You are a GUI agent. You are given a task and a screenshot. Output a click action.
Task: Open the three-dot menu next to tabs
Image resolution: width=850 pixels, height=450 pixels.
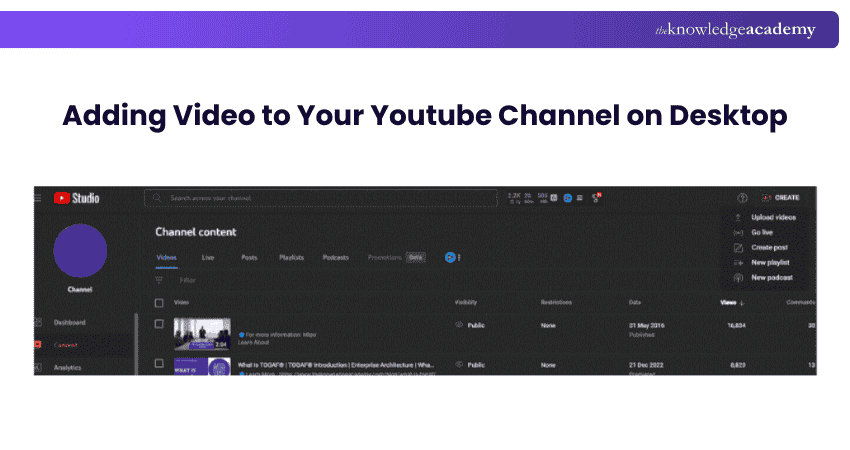point(459,258)
